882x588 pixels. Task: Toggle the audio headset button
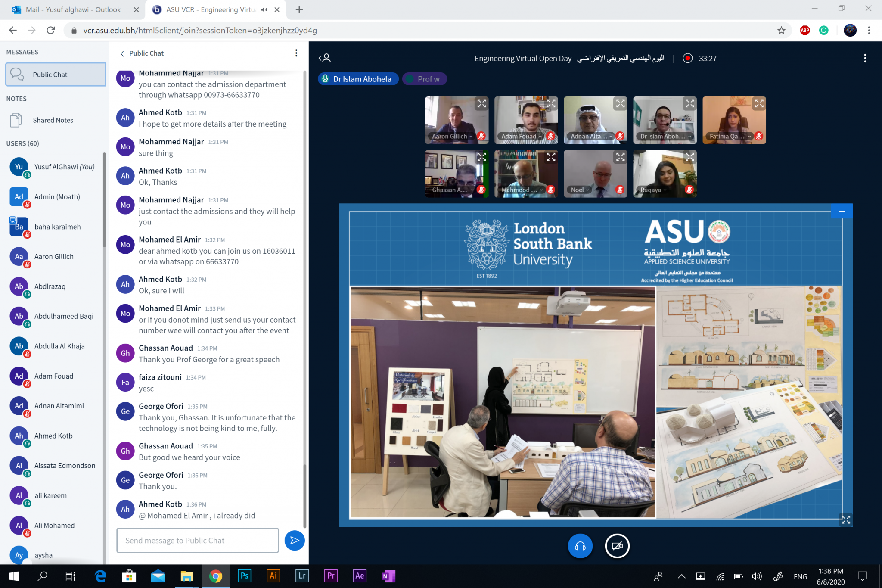click(580, 546)
